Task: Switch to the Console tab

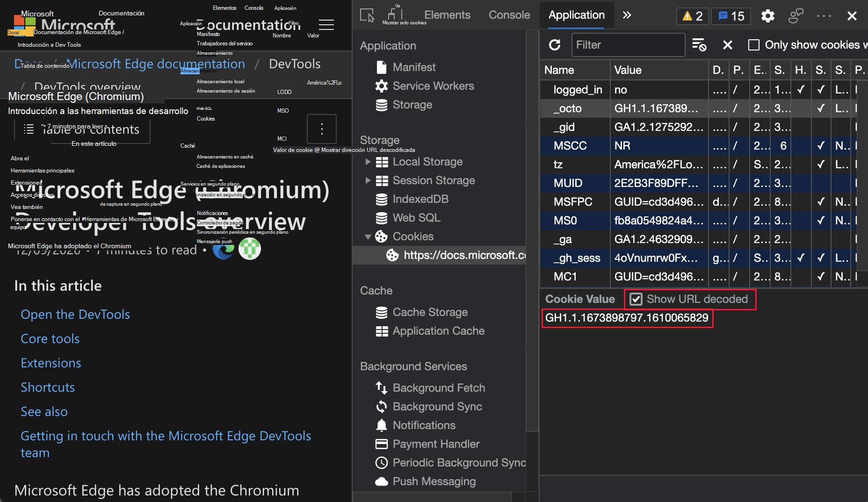Action: click(x=509, y=15)
